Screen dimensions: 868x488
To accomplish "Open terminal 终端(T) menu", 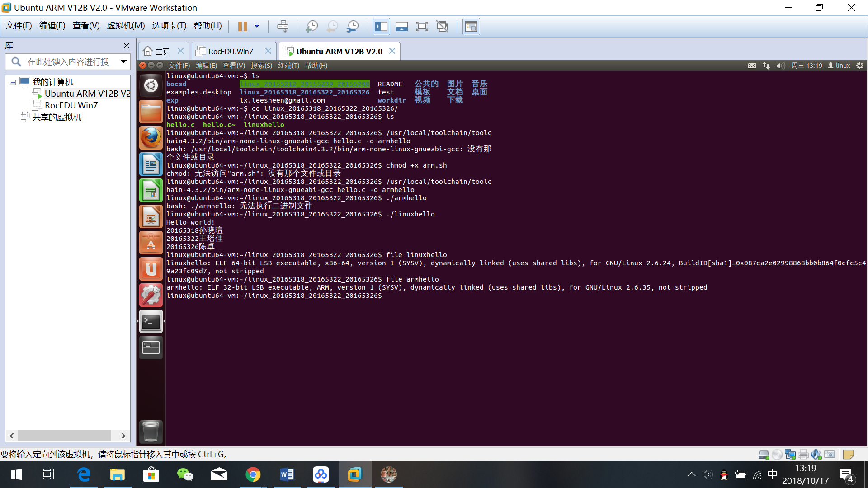I will click(x=288, y=66).
